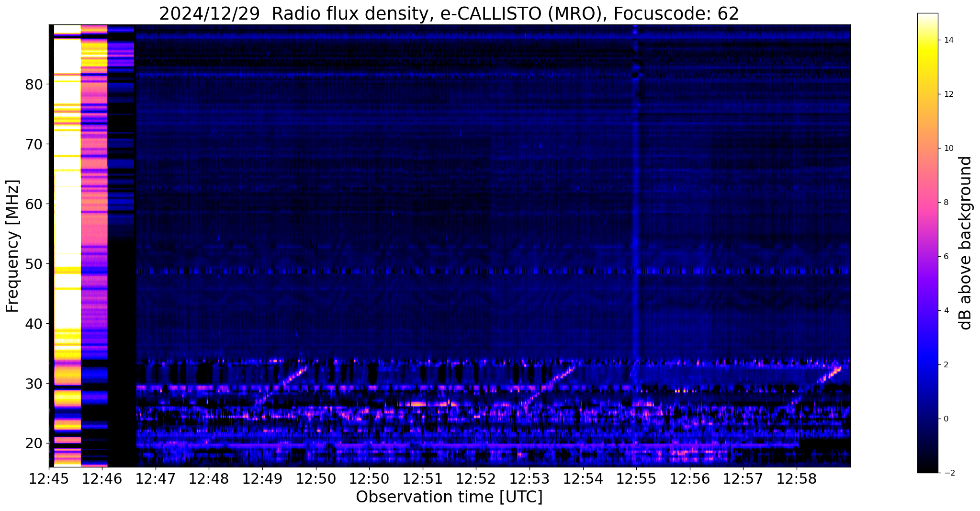The width and height of the screenshot is (980, 511).
Task: Click the 70 MHz frequency tick label
Action: (34, 144)
